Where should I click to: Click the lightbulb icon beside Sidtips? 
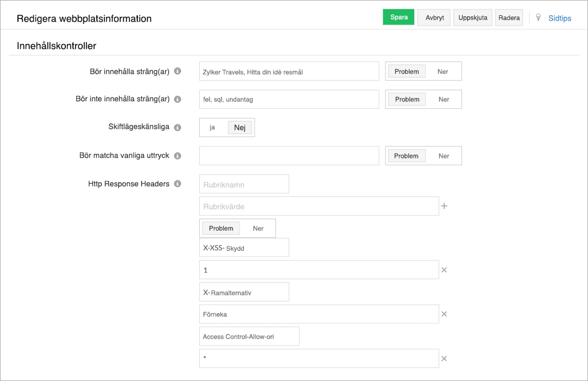(538, 17)
